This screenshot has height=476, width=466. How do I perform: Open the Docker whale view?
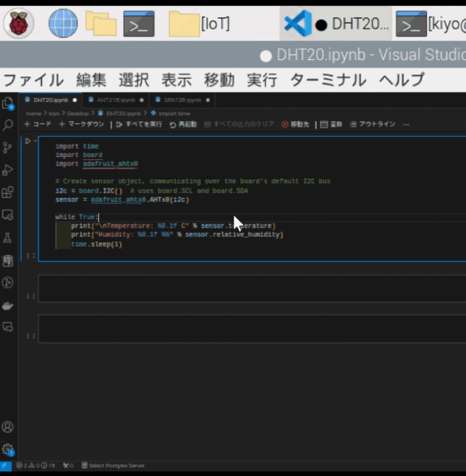click(x=7, y=306)
